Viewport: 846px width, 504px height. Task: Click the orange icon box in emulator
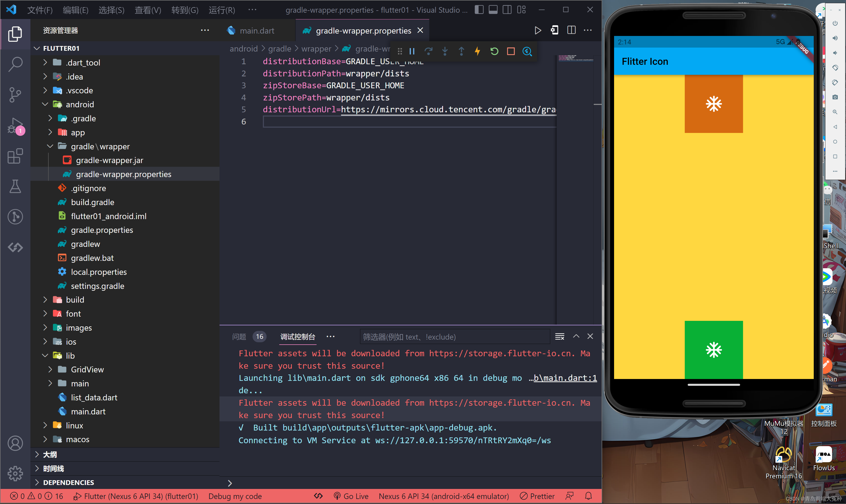pos(714,104)
